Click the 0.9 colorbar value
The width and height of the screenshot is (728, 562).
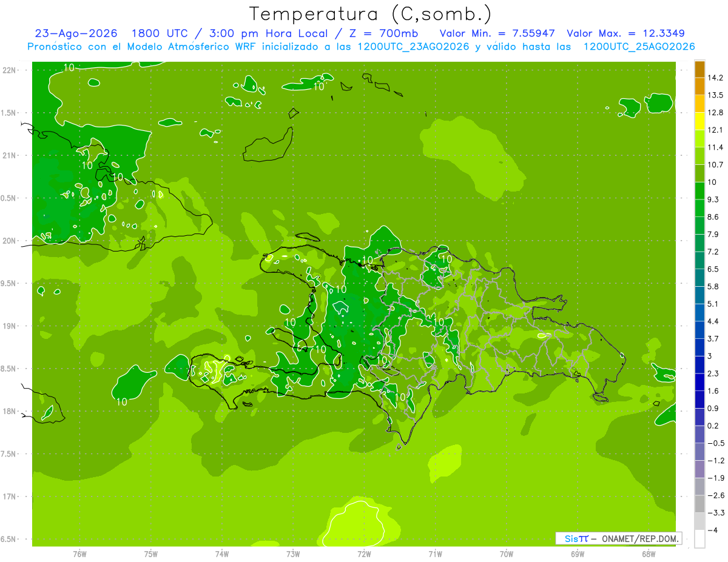coord(713,408)
